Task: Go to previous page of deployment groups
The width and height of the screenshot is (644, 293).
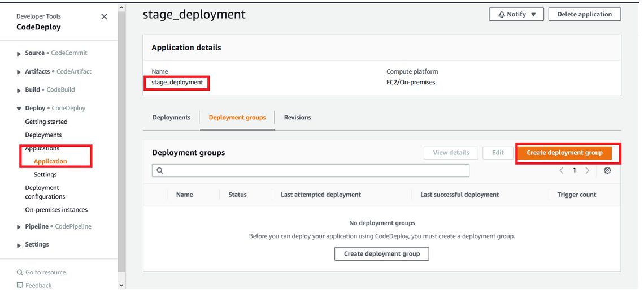Action: point(561,170)
